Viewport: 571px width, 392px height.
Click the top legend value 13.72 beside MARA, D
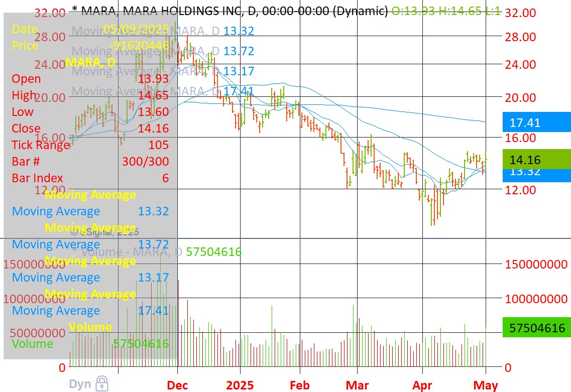tap(239, 51)
